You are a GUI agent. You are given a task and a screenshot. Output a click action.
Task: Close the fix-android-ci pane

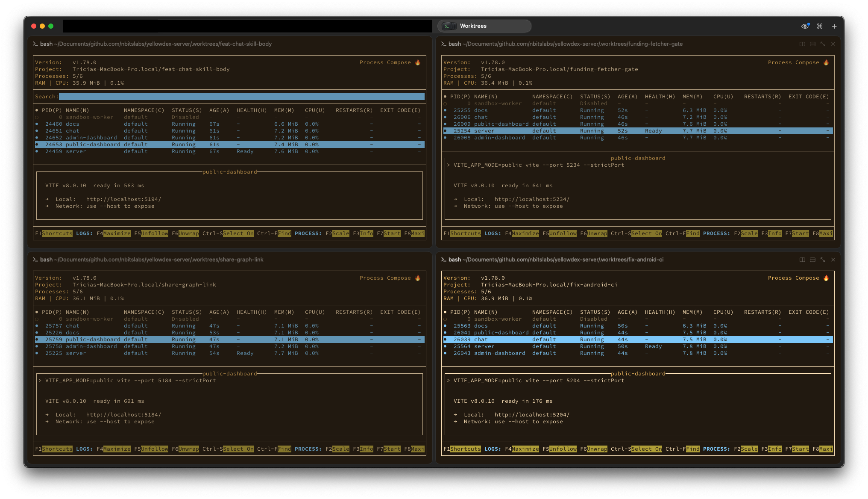click(833, 260)
